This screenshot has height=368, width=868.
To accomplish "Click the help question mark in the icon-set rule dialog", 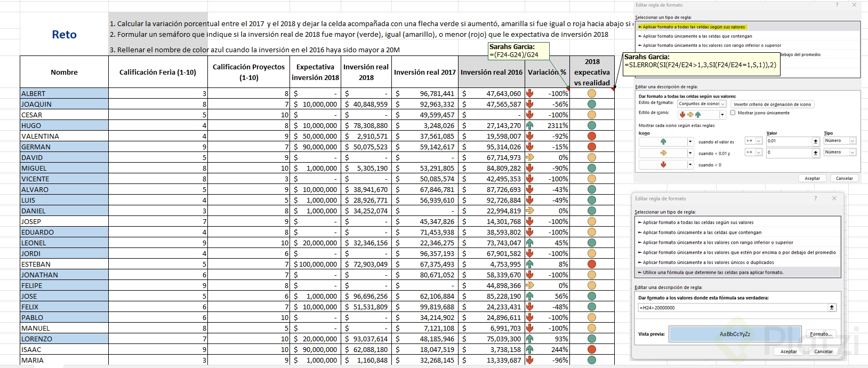I will pos(837,5).
